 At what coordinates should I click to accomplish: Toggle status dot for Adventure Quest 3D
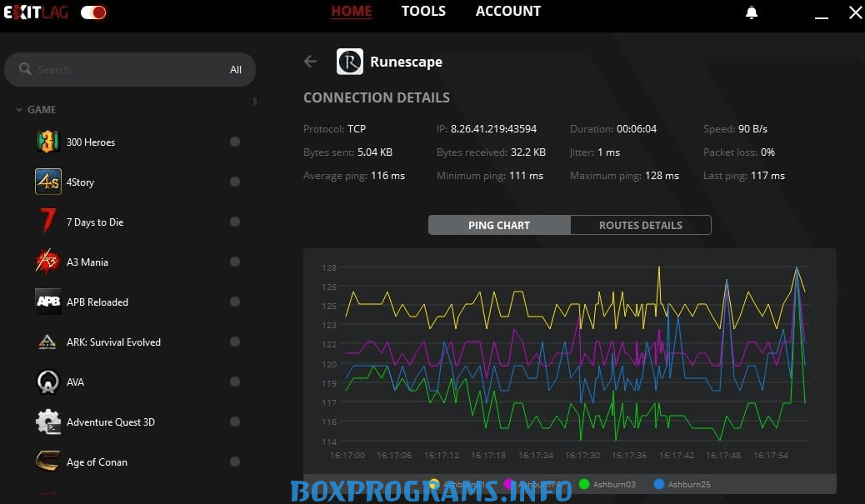[x=235, y=422]
